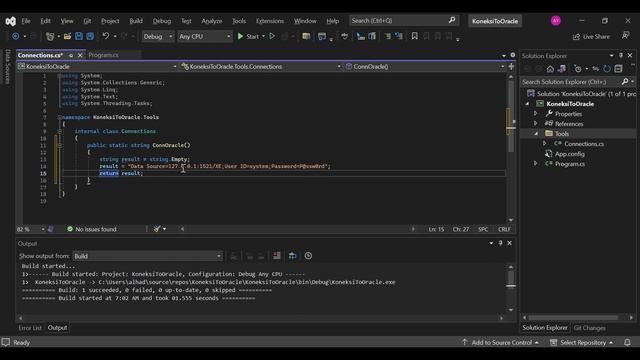
Task: Click the split editor plus icon
Action: tap(511, 66)
